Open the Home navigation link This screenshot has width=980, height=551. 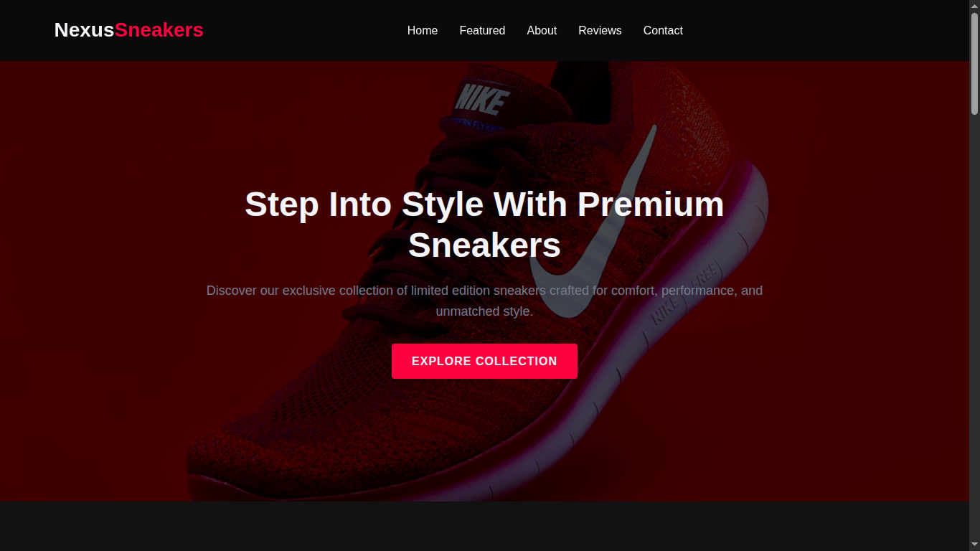tap(423, 30)
